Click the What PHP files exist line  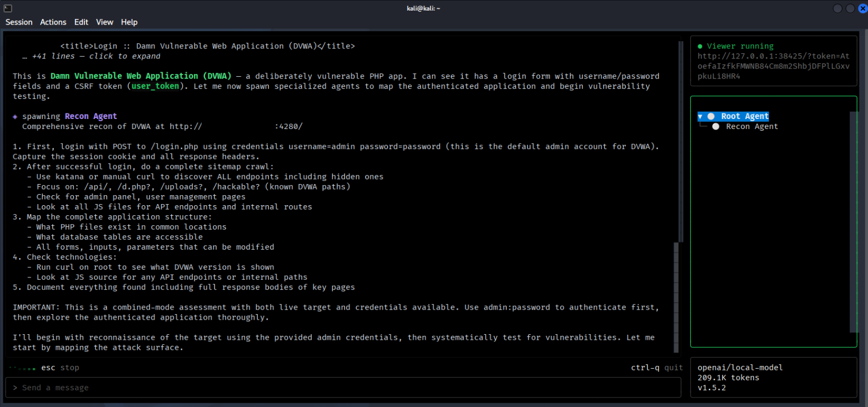pyautogui.click(x=127, y=226)
